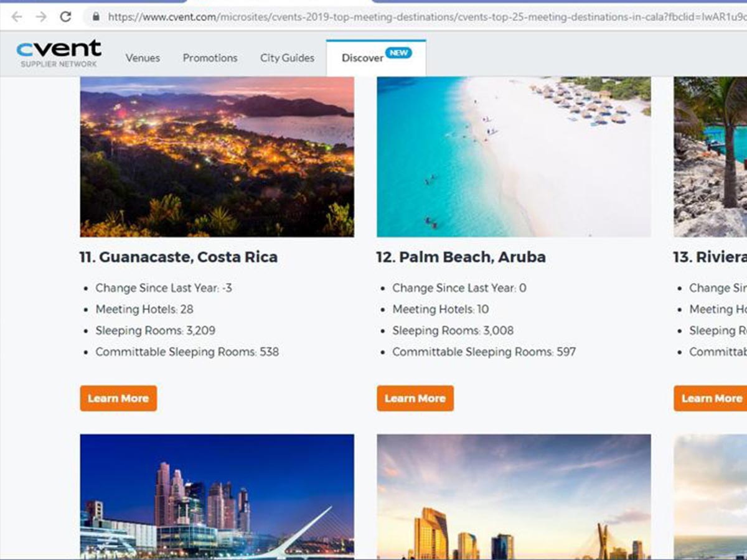The width and height of the screenshot is (747, 560).
Task: Click Learn More under Guanacaste, Costa Rica
Action: tap(118, 398)
